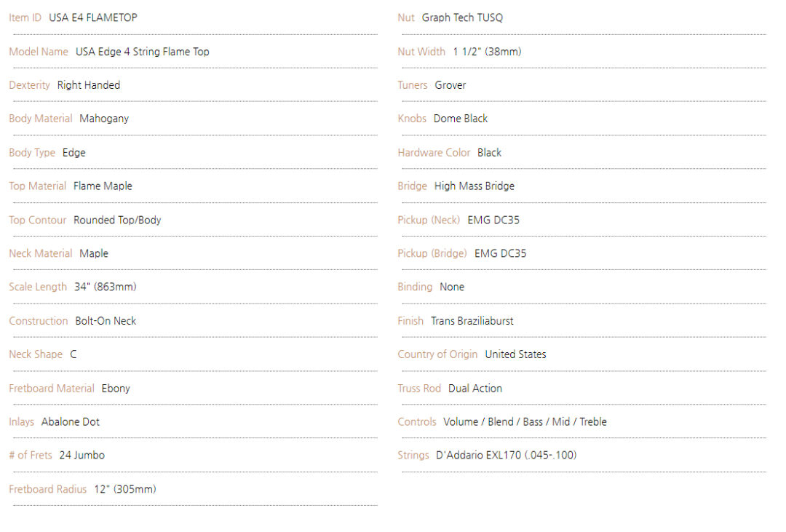This screenshot has width=786, height=532.
Task: Click the Inlays value Abalone Dot
Action: click(71, 422)
